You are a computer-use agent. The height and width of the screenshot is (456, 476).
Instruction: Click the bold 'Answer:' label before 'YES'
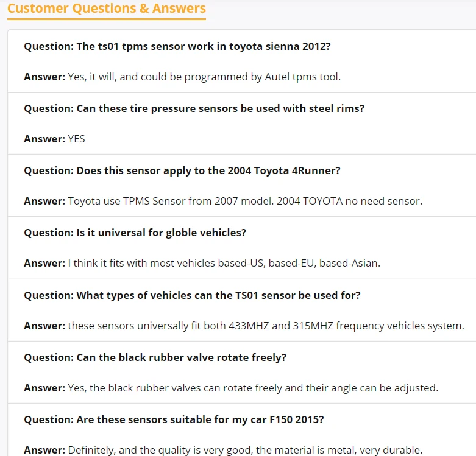click(x=44, y=139)
